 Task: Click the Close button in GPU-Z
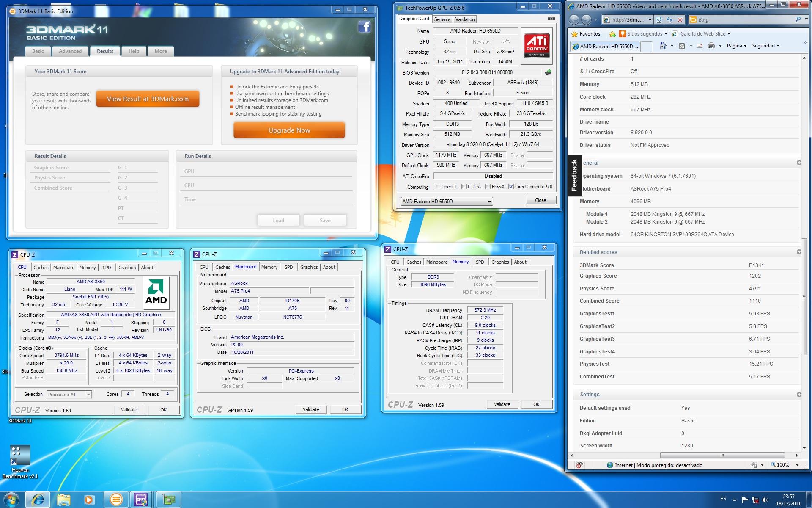pos(540,200)
